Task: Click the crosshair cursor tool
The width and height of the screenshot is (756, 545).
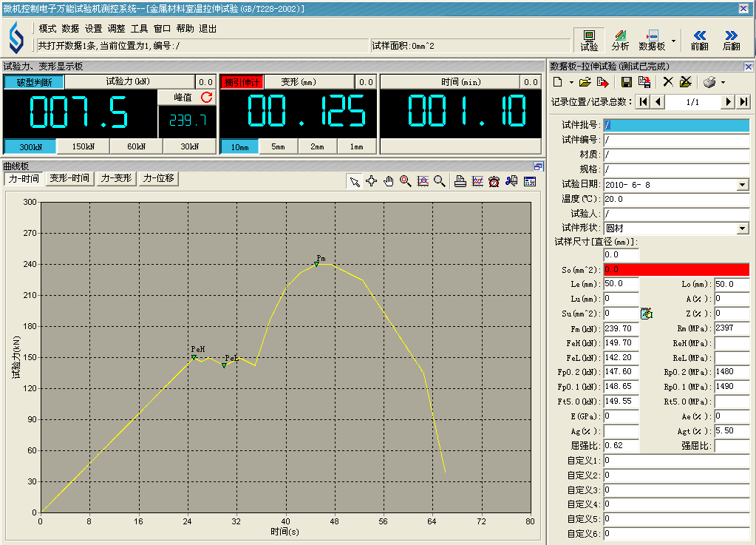Action: 372,181
